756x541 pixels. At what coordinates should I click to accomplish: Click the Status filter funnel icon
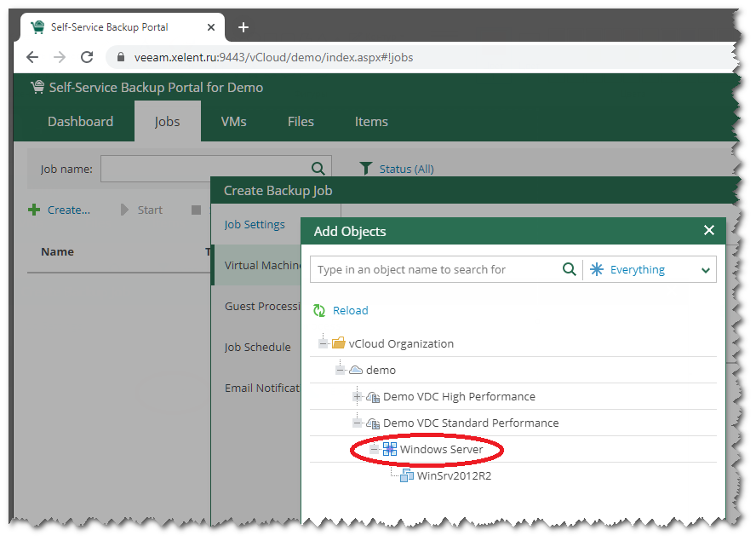coord(365,169)
